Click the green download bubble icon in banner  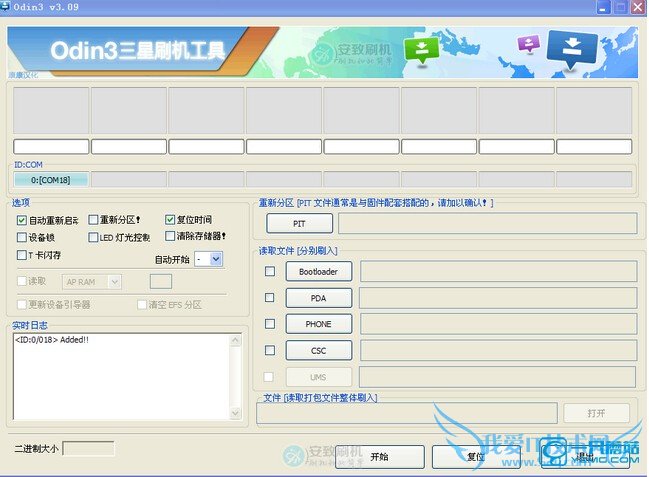click(x=423, y=50)
